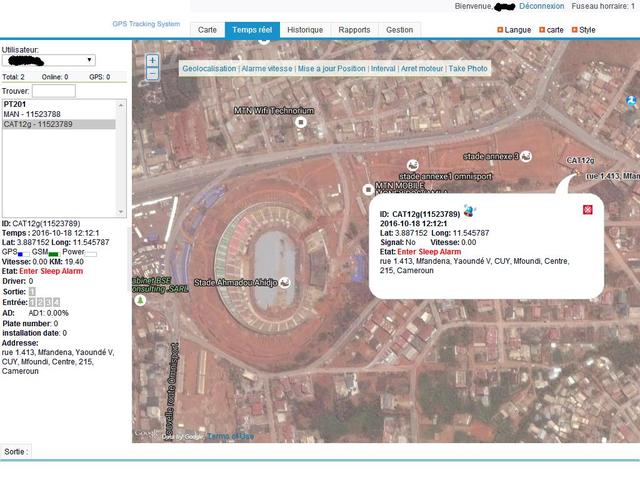Click the Terms of Use link
Viewport: 640px width, 480px height.
(231, 436)
